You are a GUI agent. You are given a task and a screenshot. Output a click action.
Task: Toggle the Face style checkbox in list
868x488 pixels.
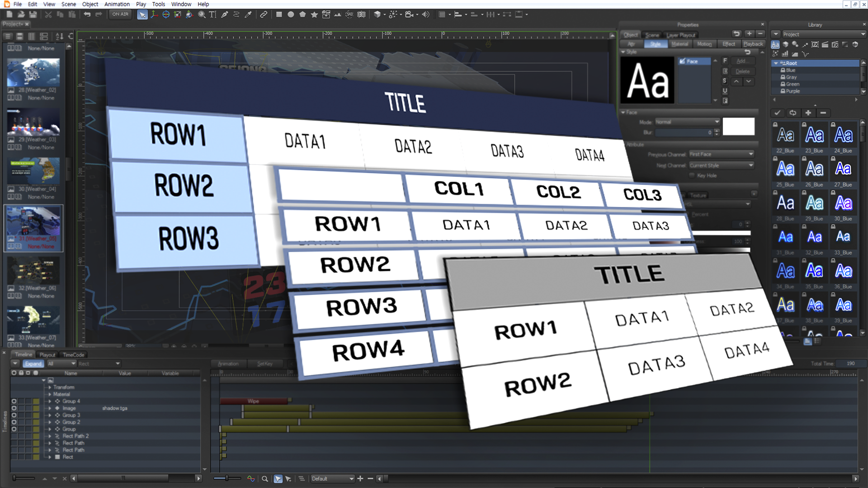[683, 61]
